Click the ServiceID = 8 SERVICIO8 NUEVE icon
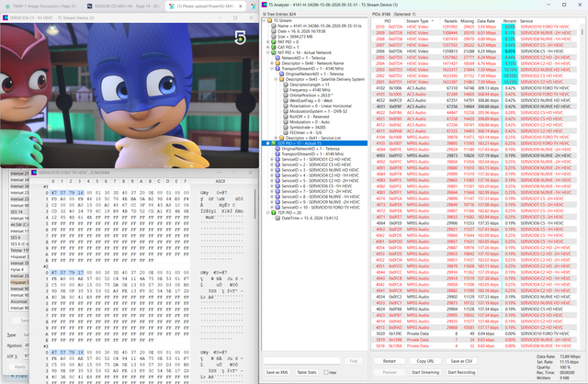Image resolution: width=588 pixels, height=384 pixels. tap(277, 197)
